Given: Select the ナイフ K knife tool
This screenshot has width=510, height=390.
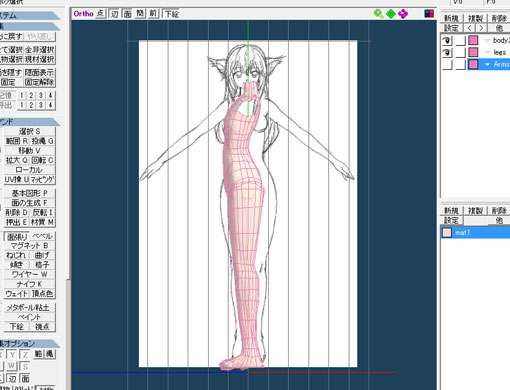Looking at the screenshot, I should pyautogui.click(x=29, y=284).
